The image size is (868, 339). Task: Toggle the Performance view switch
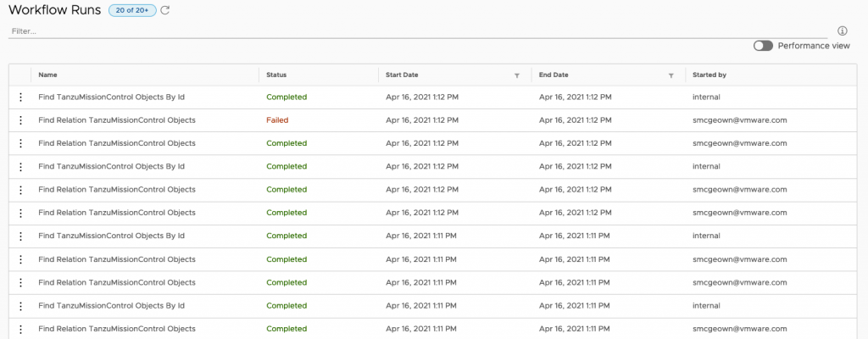pyautogui.click(x=763, y=46)
